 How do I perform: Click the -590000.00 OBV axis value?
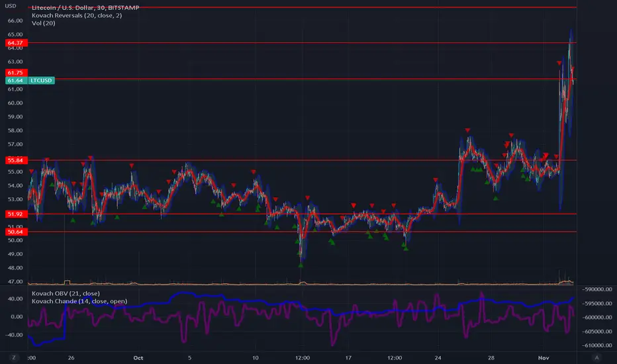tap(597, 289)
